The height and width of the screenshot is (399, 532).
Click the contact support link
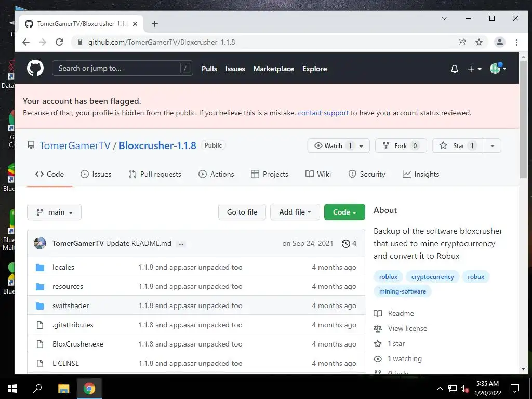[323, 113]
